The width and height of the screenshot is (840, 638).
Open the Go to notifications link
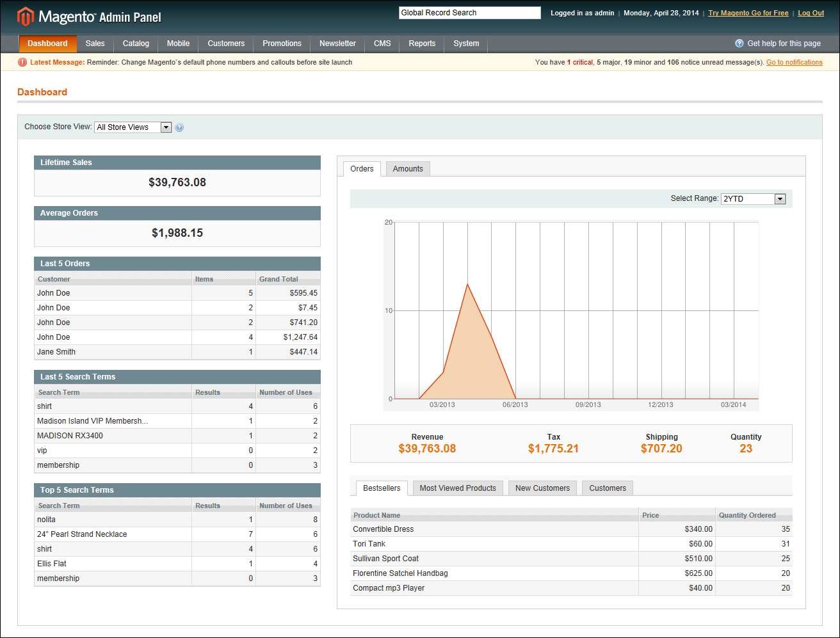(x=794, y=62)
